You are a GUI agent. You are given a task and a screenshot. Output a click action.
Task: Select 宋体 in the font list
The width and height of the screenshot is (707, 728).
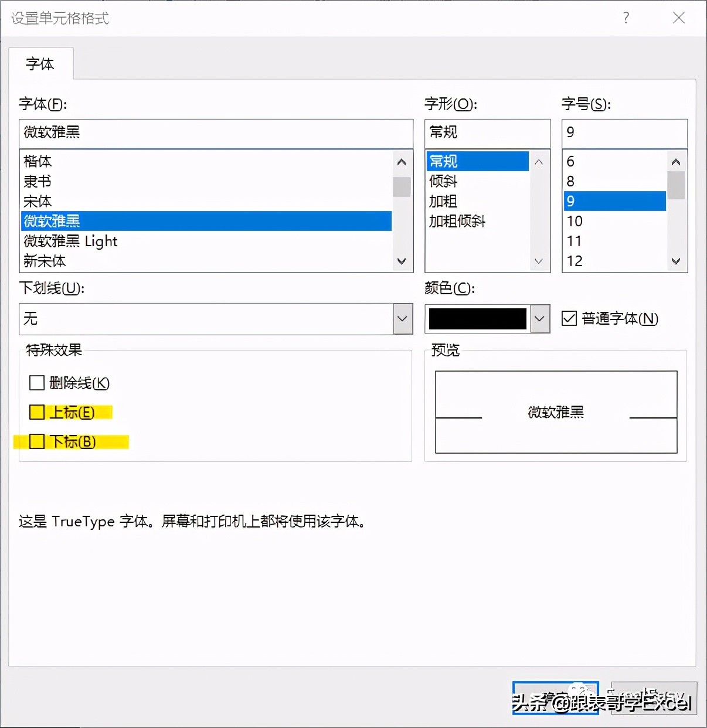tap(37, 201)
